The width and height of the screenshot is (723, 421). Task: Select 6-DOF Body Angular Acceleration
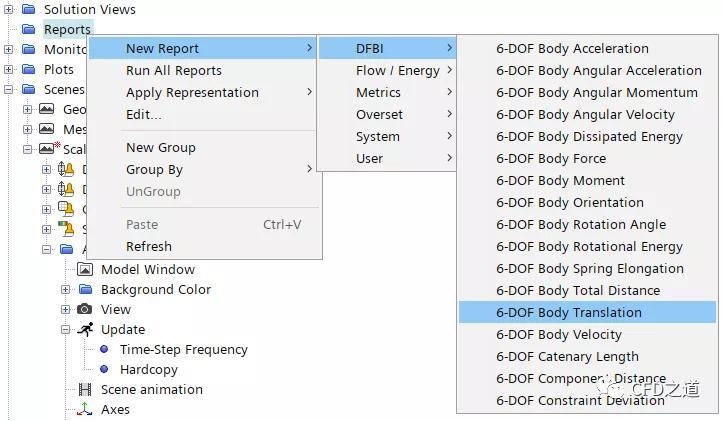[x=587, y=71]
